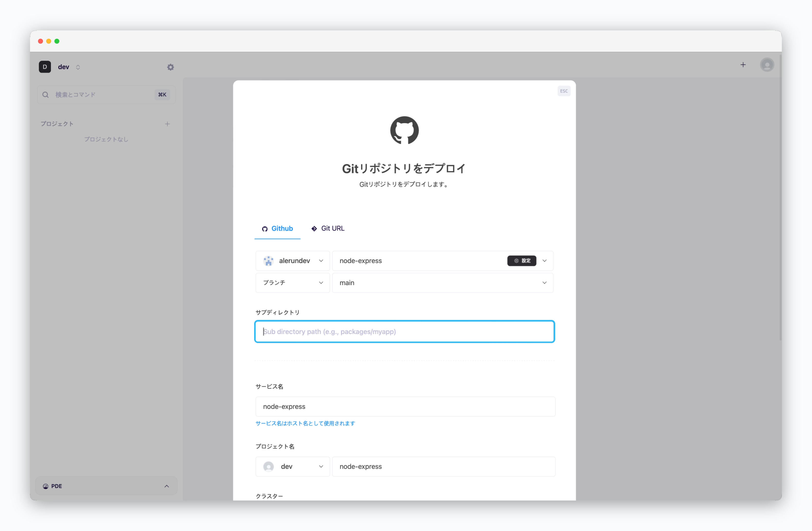
Task: Click the top-right plus icon
Action: [x=743, y=65]
